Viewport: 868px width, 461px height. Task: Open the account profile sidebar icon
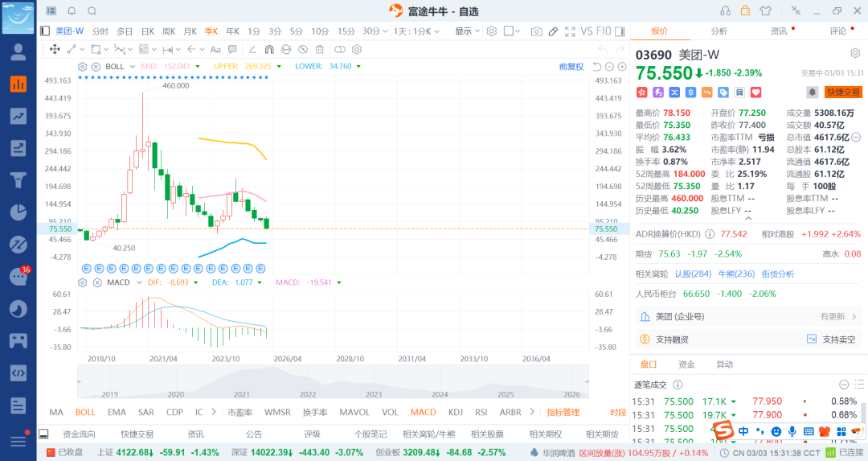coord(18,52)
